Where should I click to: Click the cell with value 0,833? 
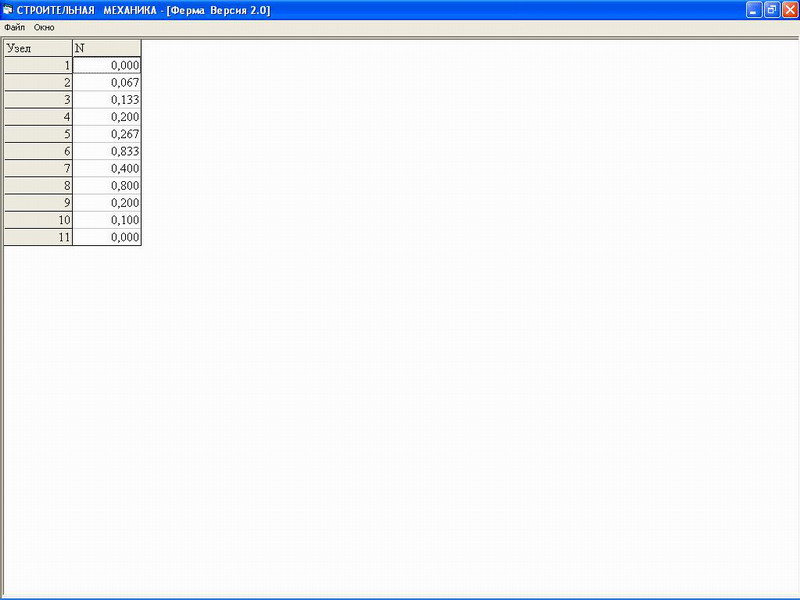pos(107,151)
